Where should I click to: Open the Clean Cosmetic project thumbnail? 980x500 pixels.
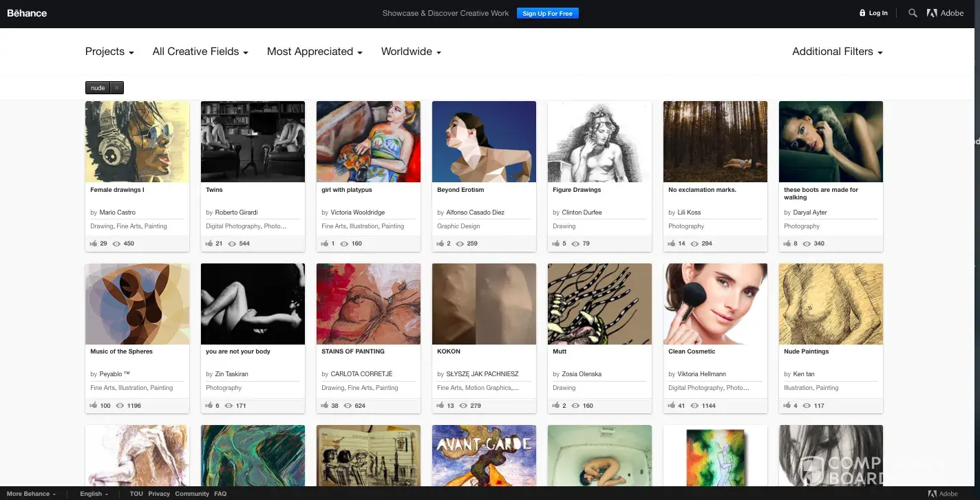pyautogui.click(x=715, y=303)
